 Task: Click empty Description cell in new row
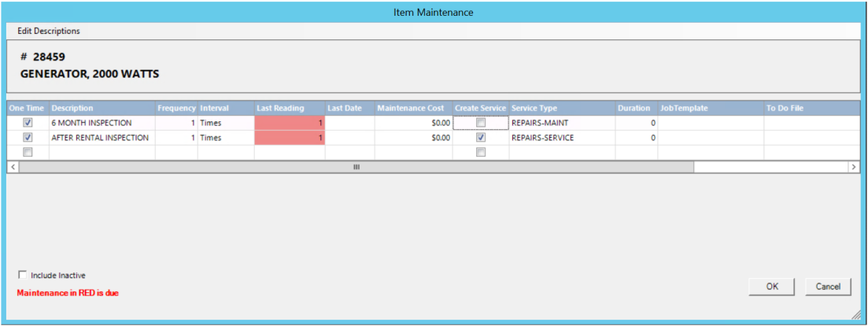pos(102,152)
